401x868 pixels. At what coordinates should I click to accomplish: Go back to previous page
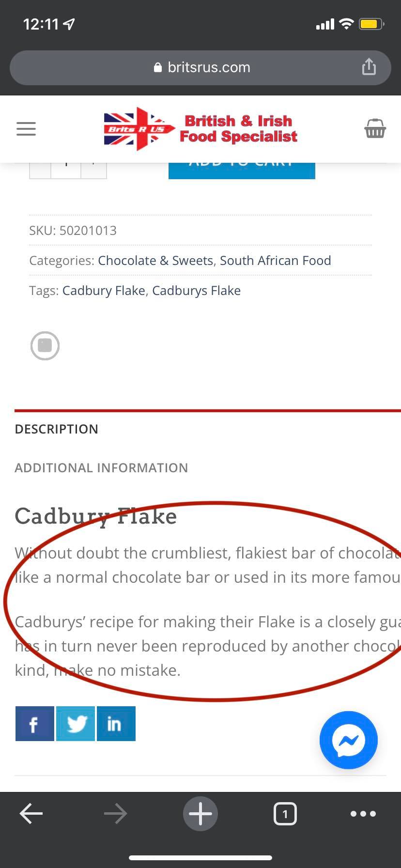click(31, 814)
